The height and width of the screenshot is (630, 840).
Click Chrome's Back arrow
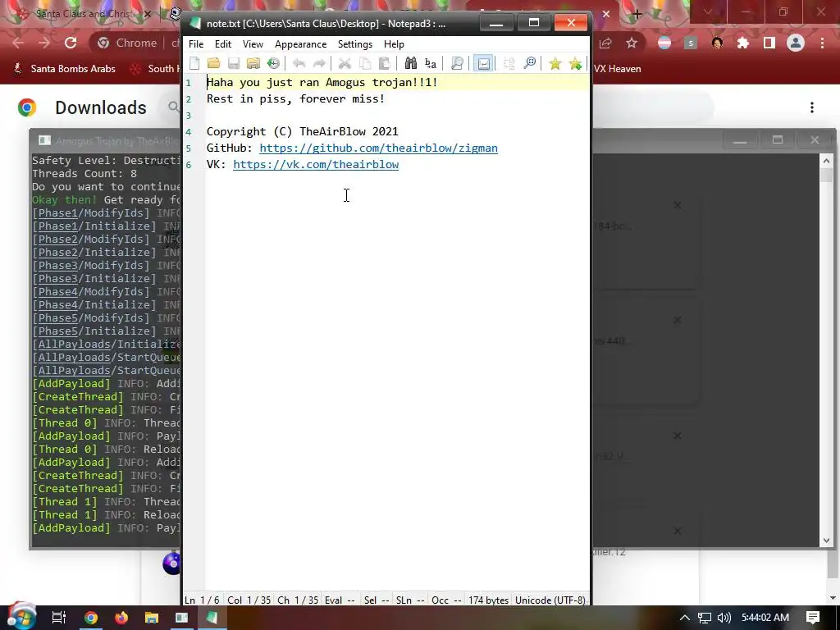coord(18,43)
